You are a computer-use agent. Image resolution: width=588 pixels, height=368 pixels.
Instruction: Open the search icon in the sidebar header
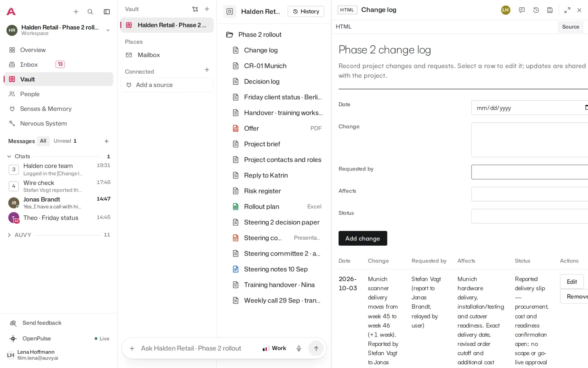90,12
